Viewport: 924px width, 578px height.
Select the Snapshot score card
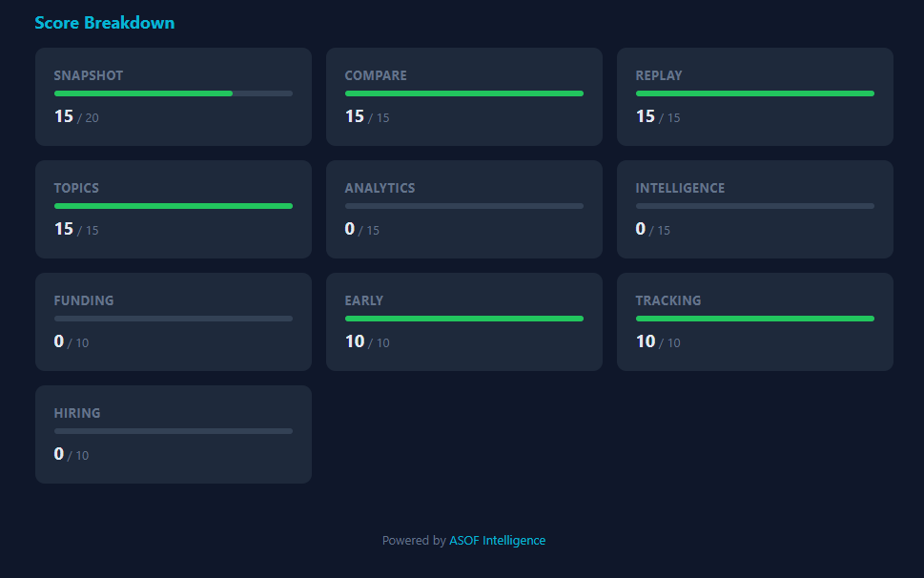point(174,97)
